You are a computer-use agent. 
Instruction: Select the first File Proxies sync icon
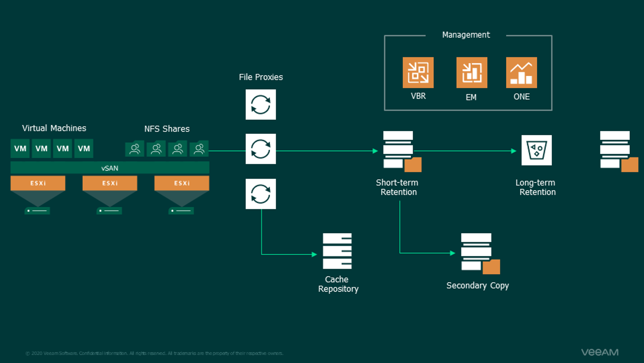[x=261, y=104]
